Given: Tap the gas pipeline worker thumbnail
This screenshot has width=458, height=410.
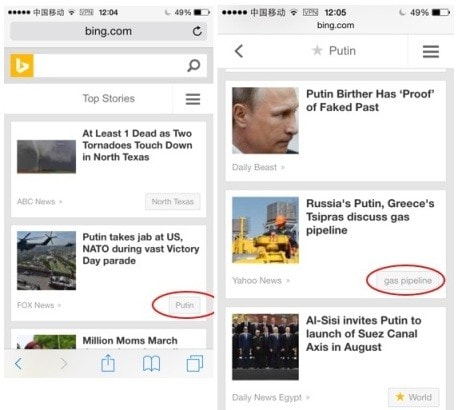Looking at the screenshot, I should pyautogui.click(x=265, y=230).
